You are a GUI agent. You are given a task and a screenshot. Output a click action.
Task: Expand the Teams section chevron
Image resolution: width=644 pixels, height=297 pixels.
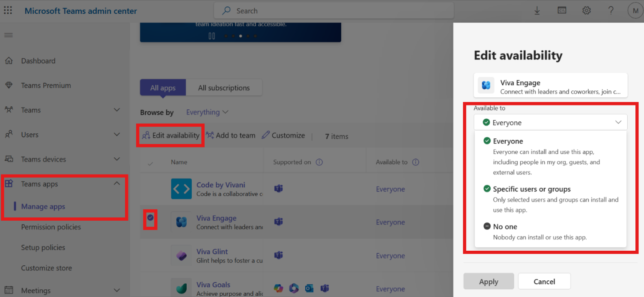(x=117, y=110)
